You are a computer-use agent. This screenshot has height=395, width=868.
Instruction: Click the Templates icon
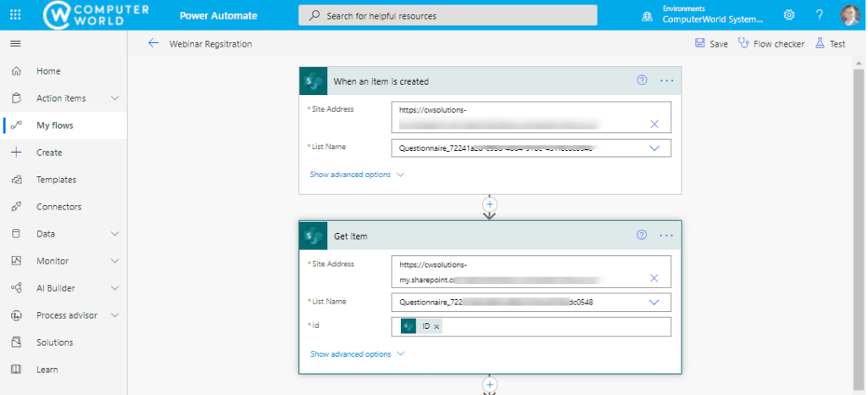tap(16, 180)
